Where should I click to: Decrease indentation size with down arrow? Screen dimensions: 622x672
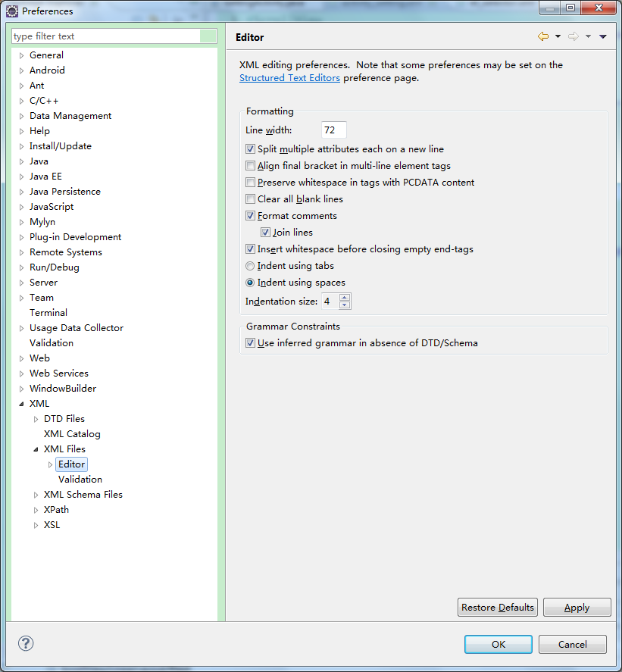(x=344, y=305)
